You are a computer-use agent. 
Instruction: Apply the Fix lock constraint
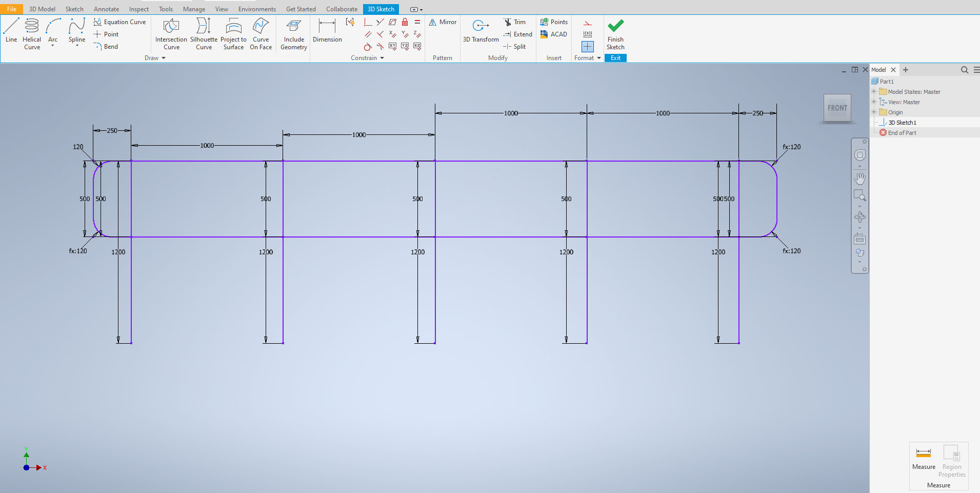[x=405, y=22]
